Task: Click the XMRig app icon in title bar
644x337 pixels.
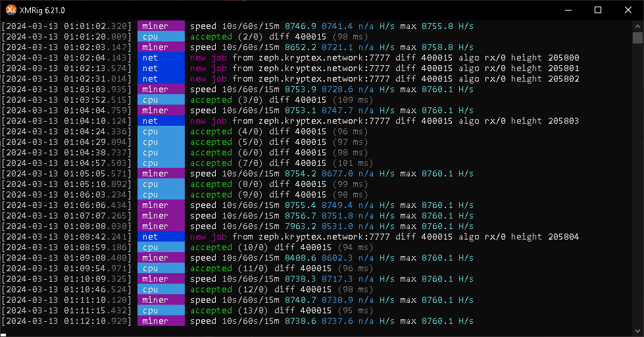Action: 11,10
